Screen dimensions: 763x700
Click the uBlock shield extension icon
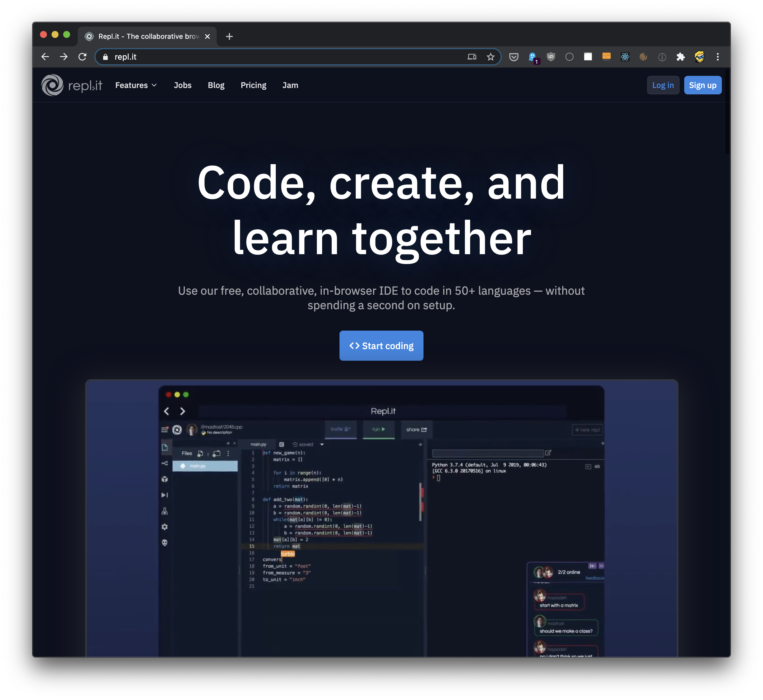(551, 57)
